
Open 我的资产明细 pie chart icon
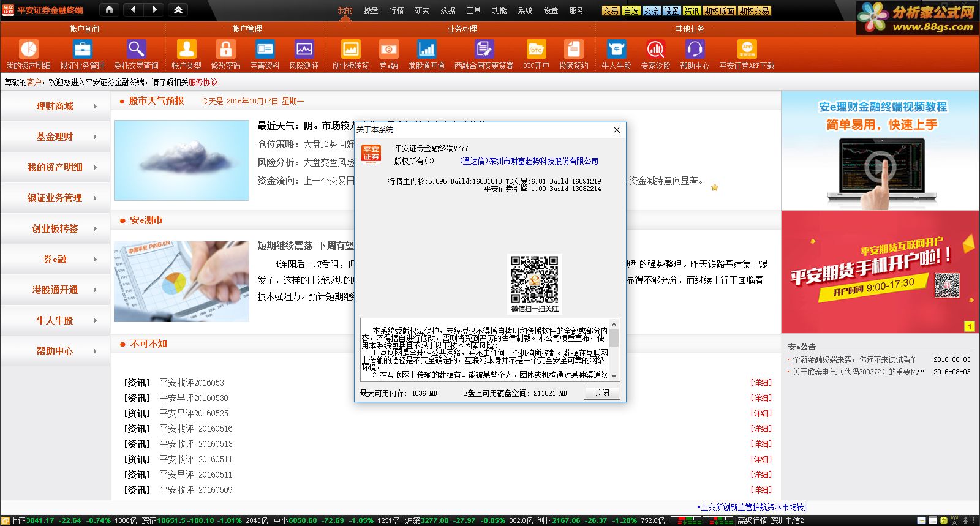point(29,49)
